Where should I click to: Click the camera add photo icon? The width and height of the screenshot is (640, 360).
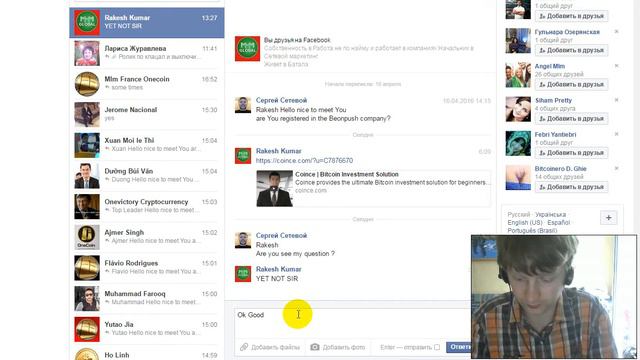click(x=315, y=347)
